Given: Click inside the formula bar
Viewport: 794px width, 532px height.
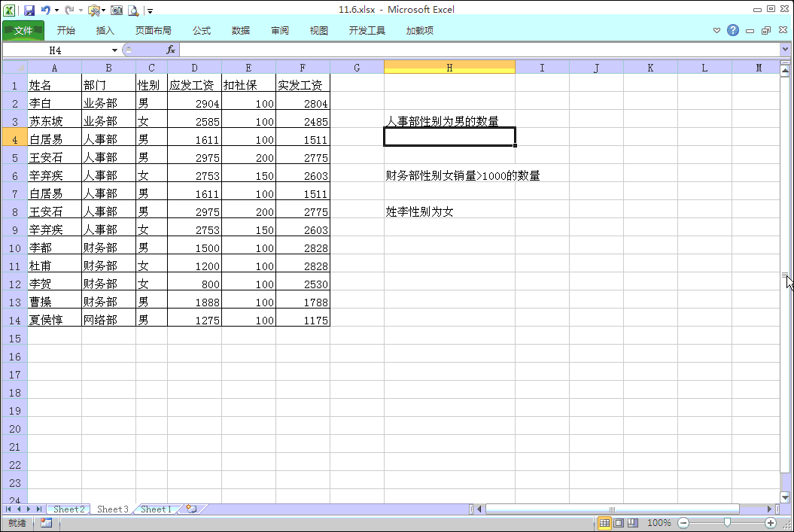Looking at the screenshot, I should [479, 50].
